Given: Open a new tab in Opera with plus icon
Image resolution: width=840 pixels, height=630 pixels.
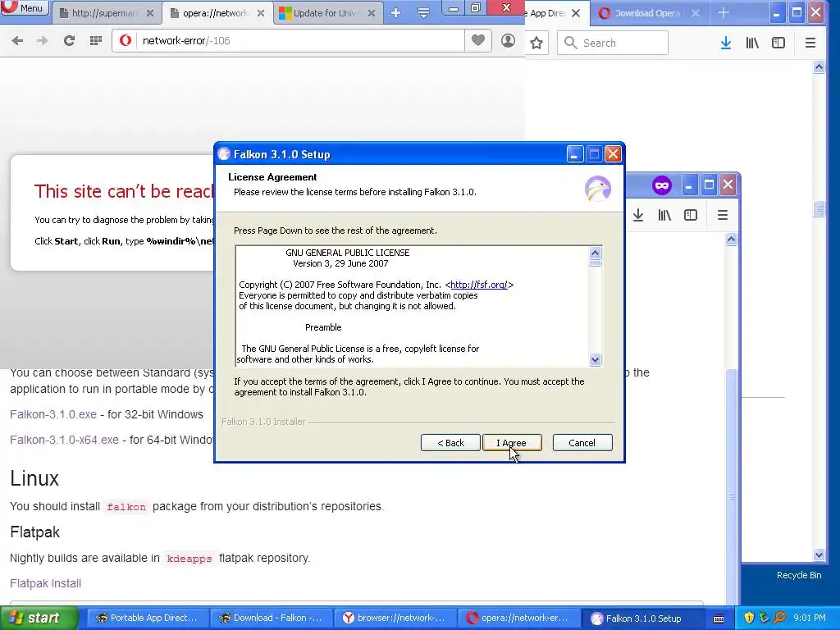Looking at the screenshot, I should click(x=396, y=13).
